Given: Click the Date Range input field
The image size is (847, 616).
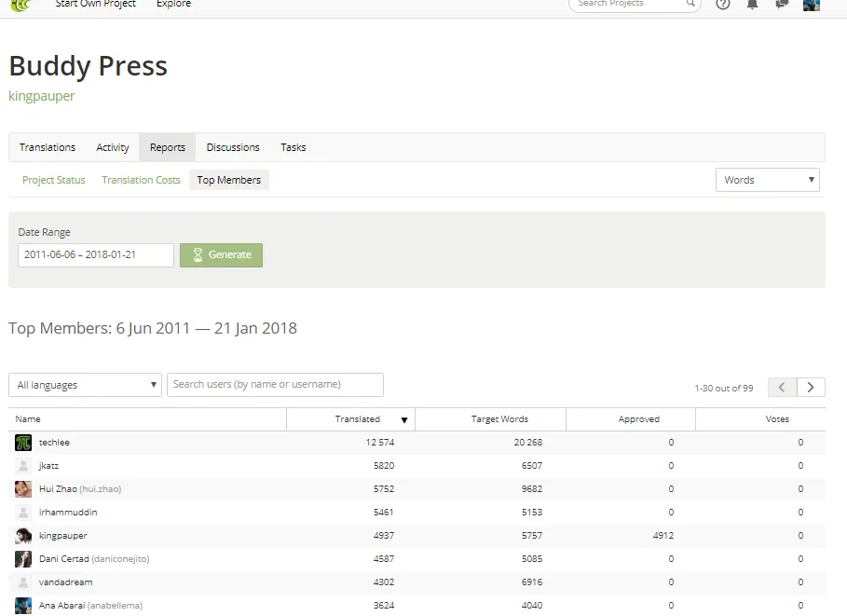Looking at the screenshot, I should pyautogui.click(x=96, y=255).
